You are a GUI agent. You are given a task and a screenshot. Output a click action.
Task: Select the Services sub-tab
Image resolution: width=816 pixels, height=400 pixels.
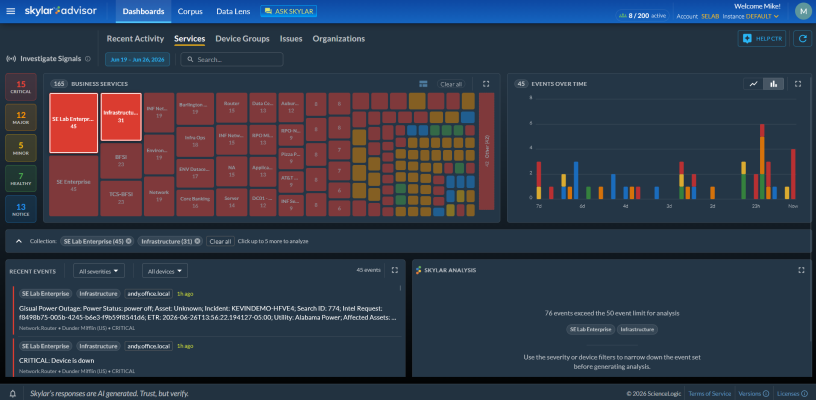[189, 38]
